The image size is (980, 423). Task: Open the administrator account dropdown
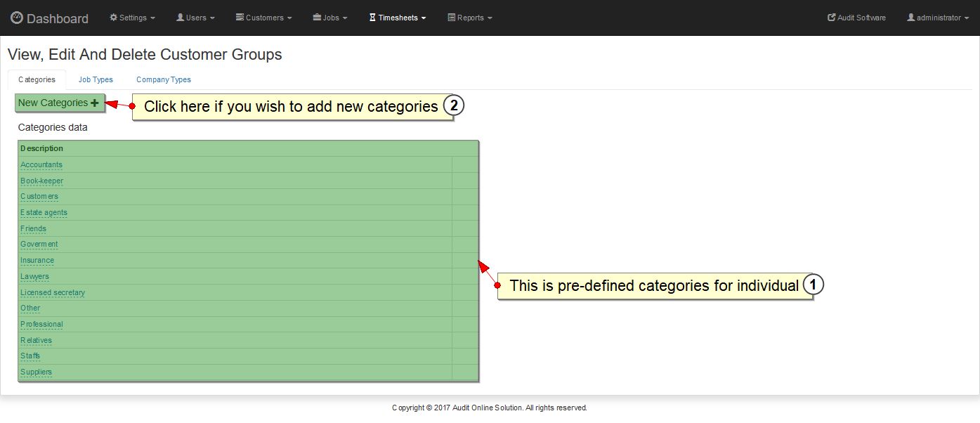click(938, 18)
